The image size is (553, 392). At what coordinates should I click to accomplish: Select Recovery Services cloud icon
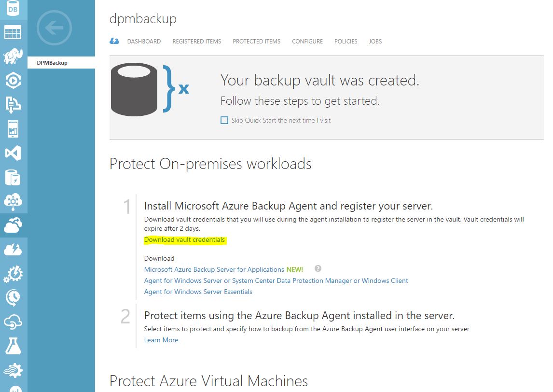(13, 225)
